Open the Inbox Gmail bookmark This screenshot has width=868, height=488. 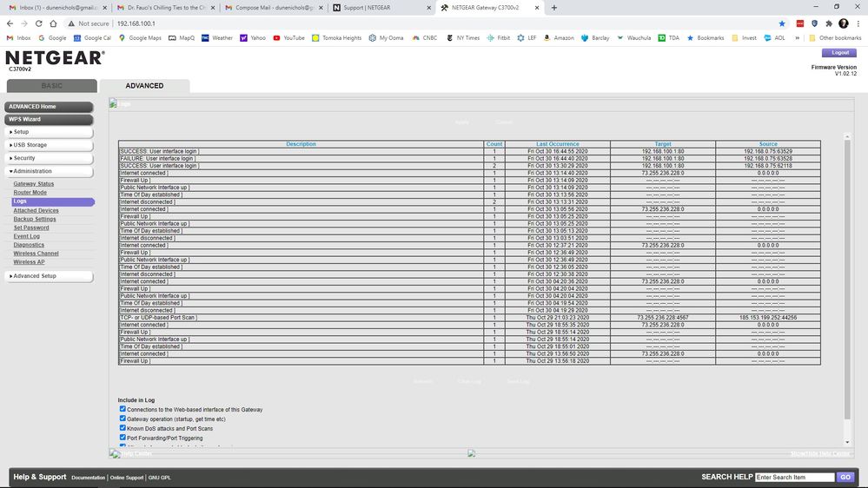tap(18, 38)
